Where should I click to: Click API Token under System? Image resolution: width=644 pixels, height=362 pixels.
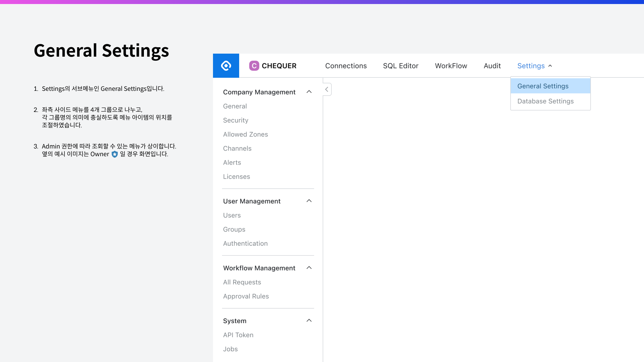(x=238, y=335)
